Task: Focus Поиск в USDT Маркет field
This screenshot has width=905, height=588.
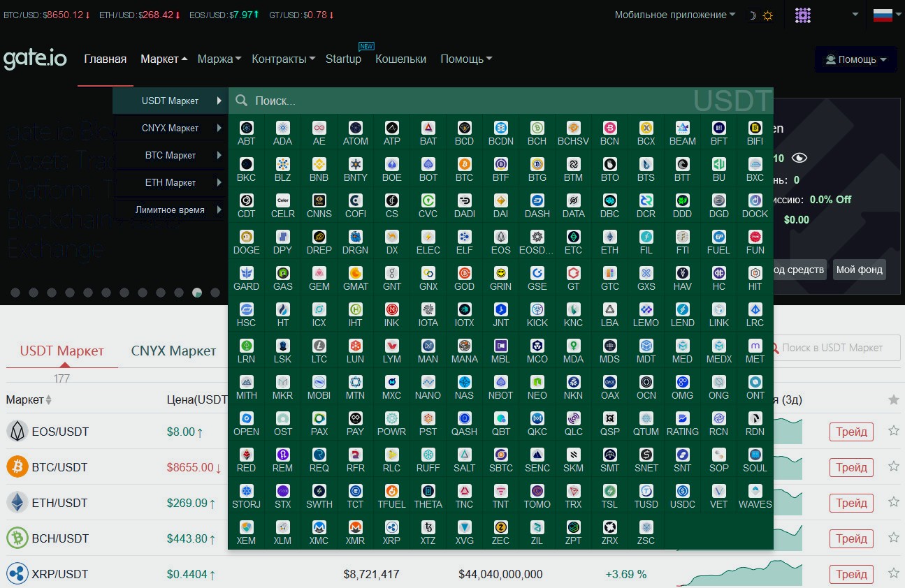Action: 834,347
